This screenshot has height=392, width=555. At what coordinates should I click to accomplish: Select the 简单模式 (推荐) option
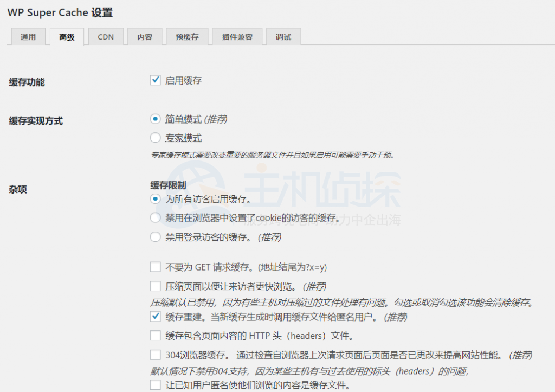pos(156,119)
